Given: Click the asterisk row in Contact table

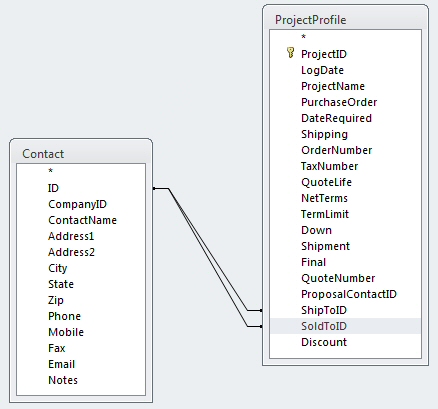Looking at the screenshot, I should (x=81, y=171).
